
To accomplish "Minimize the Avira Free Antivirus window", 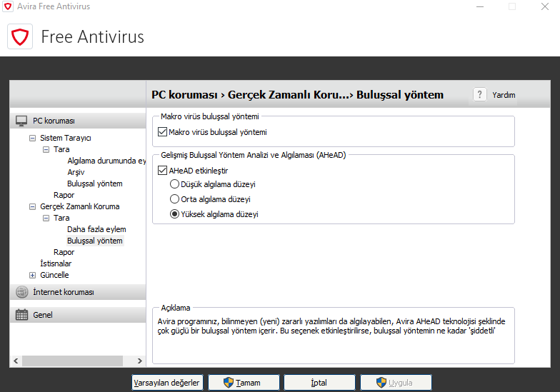I will [480, 6].
